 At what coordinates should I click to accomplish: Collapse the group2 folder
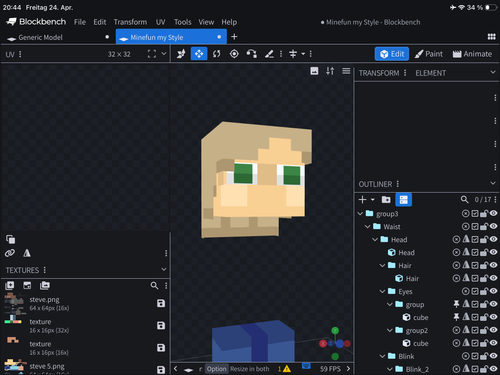[390, 330]
